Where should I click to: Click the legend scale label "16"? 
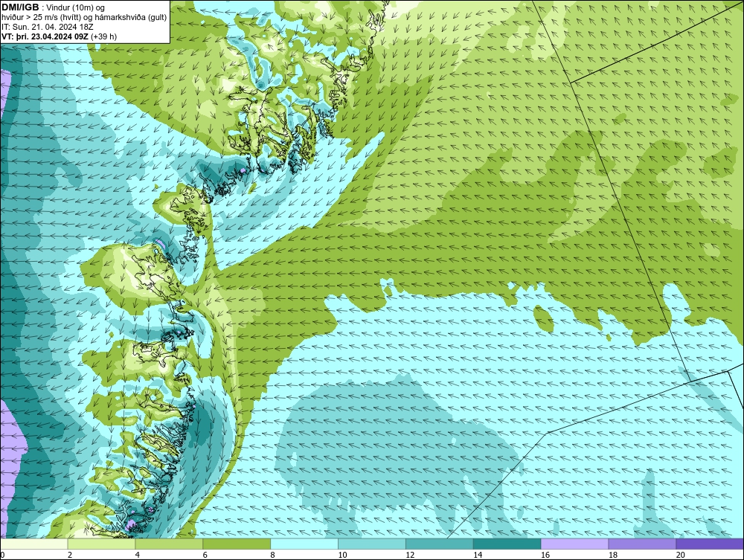click(x=545, y=555)
